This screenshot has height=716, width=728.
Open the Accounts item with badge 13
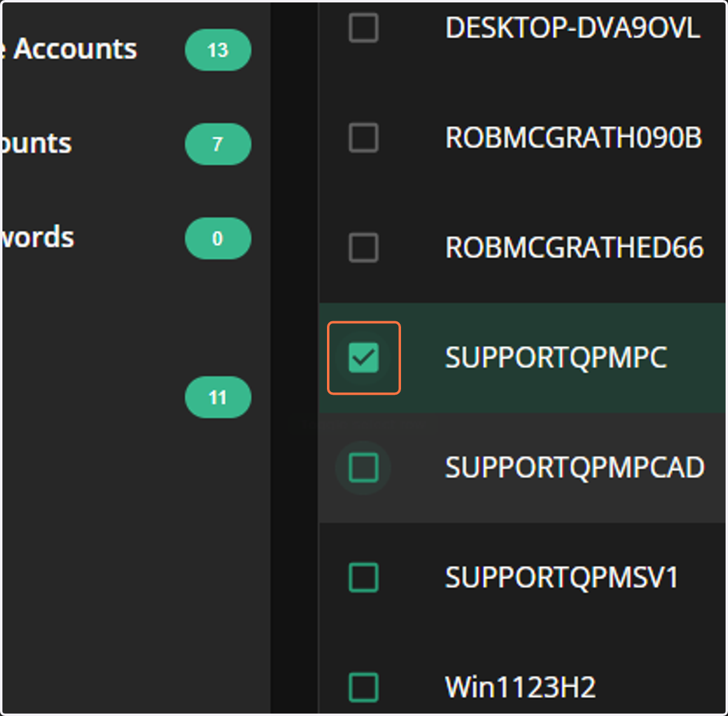[69, 49]
